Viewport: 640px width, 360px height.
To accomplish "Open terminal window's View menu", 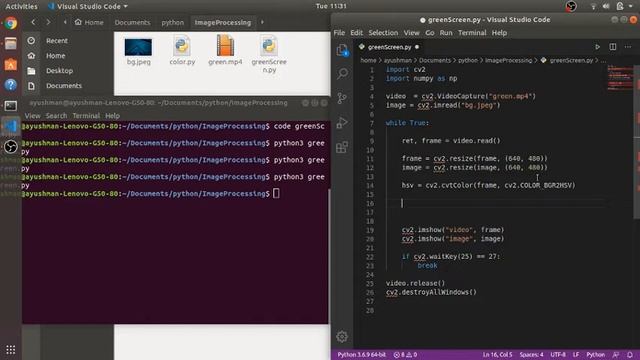I will pyautogui.click(x=33, y=116).
